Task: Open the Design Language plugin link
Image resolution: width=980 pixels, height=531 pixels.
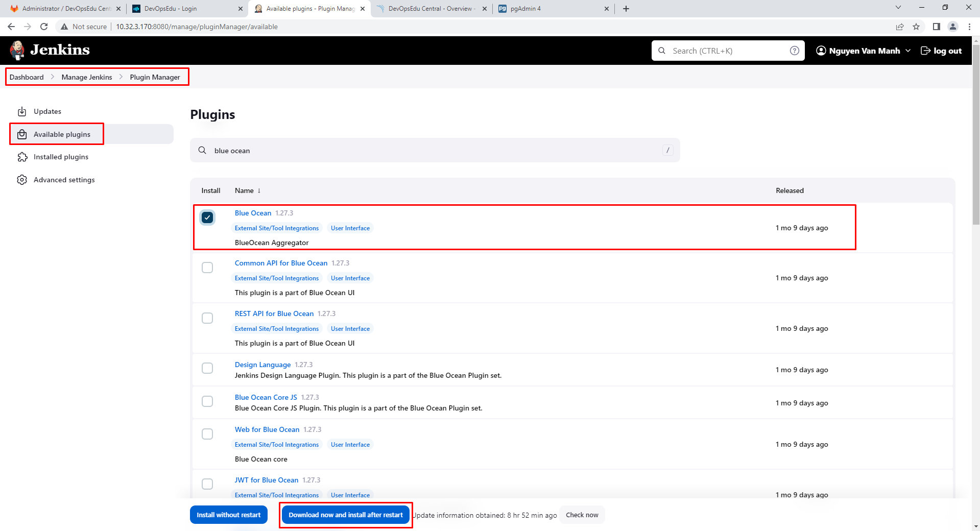Action: pos(262,365)
